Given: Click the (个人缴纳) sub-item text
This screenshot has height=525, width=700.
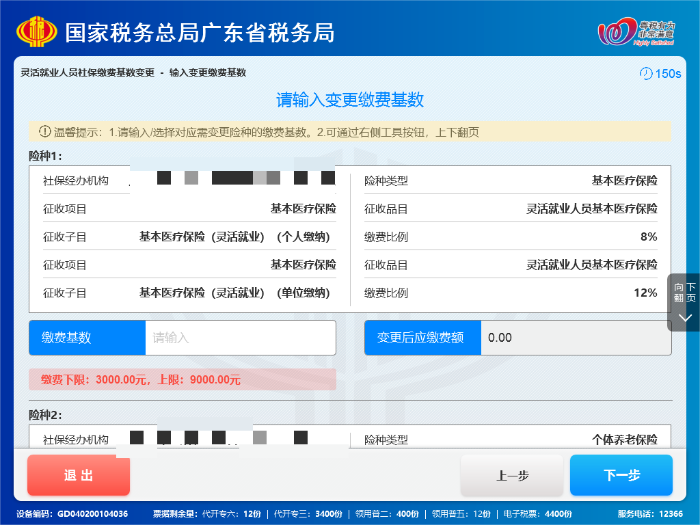Looking at the screenshot, I should (x=303, y=237).
